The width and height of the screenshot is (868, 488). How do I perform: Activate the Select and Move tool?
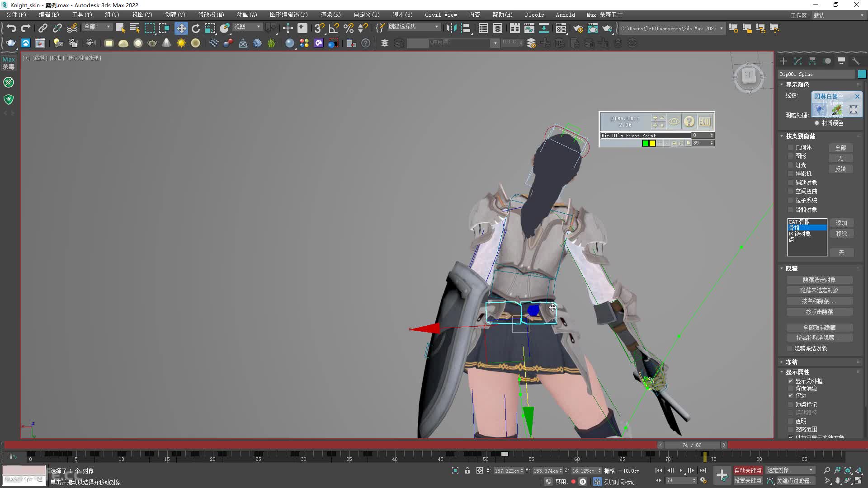tap(181, 28)
